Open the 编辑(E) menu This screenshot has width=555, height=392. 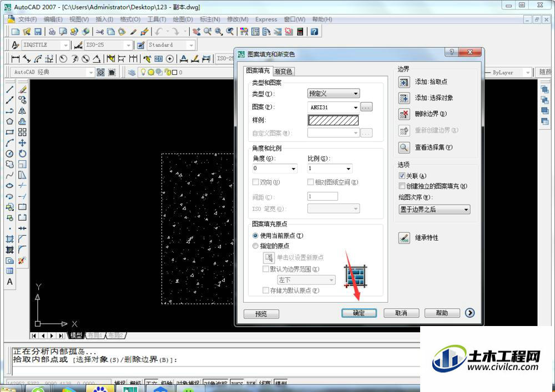53,19
